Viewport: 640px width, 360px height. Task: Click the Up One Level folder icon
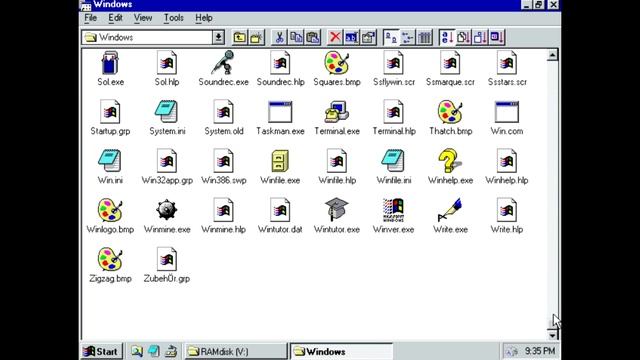(240, 38)
